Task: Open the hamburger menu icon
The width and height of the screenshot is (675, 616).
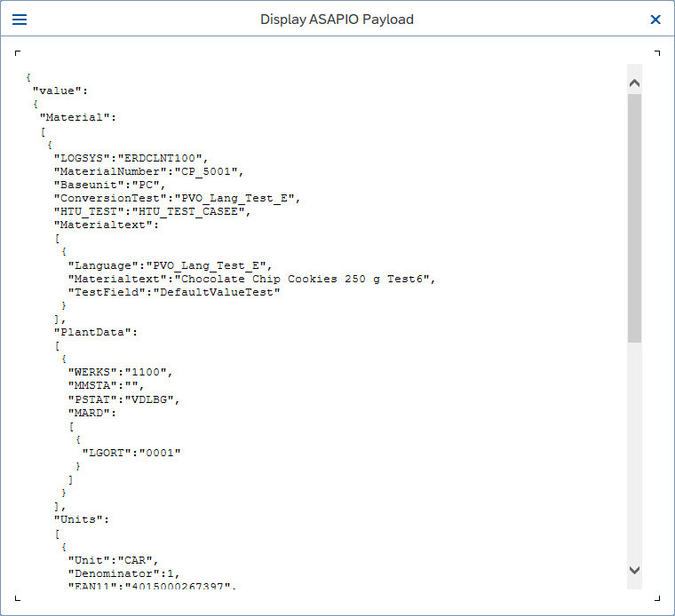Action: pos(20,20)
